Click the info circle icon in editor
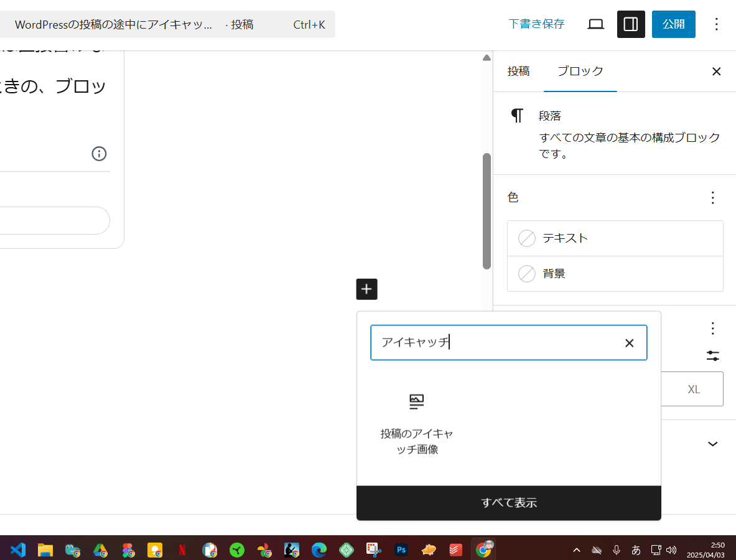Image resolution: width=736 pixels, height=560 pixels. [x=99, y=154]
